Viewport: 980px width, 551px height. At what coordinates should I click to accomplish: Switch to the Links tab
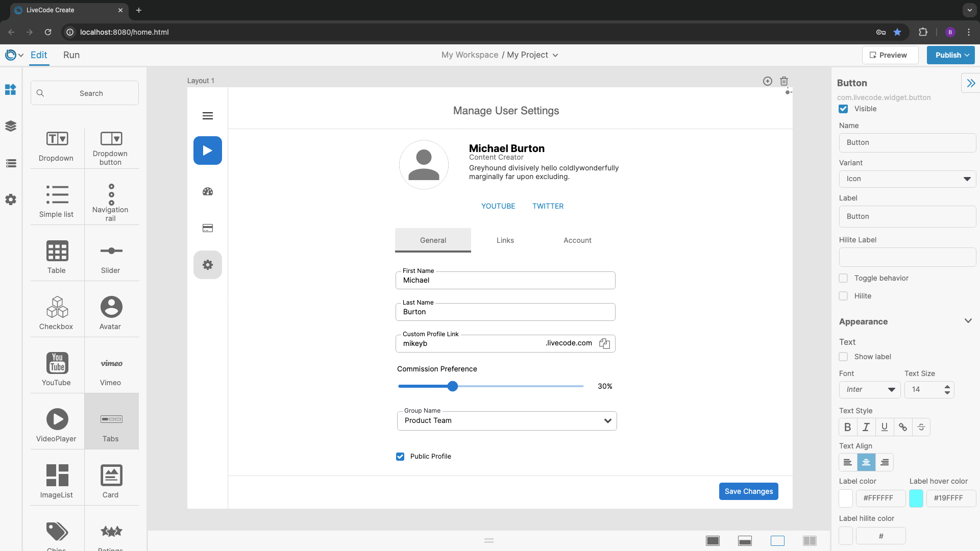(505, 240)
